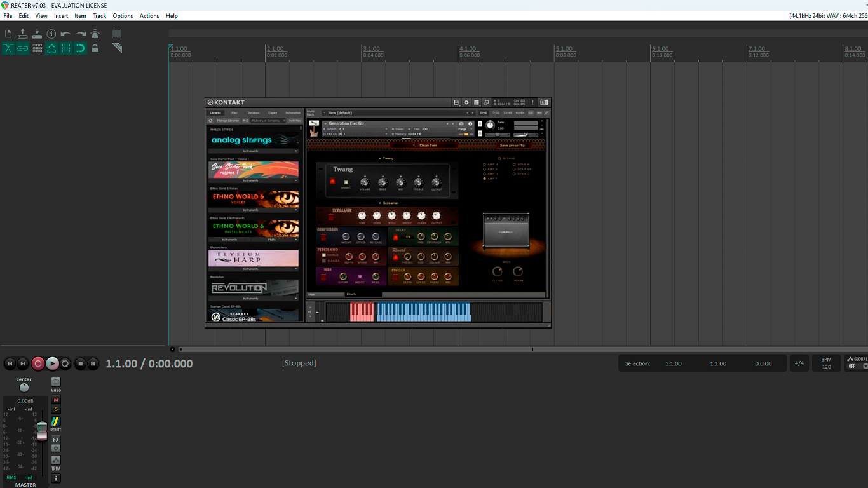868x488 pixels.
Task: Open the Edit menu
Action: [x=24, y=16]
